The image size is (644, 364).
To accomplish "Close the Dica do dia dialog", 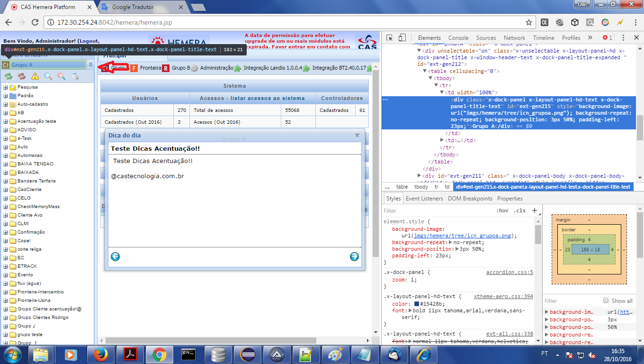I will tap(358, 135).
